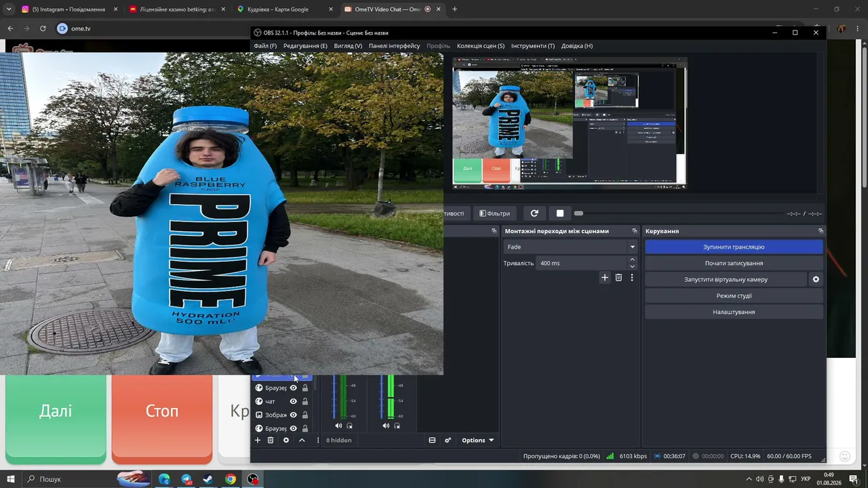Open Chrome tab search dropdown arrow
This screenshot has height=488, width=868.
(9, 9)
